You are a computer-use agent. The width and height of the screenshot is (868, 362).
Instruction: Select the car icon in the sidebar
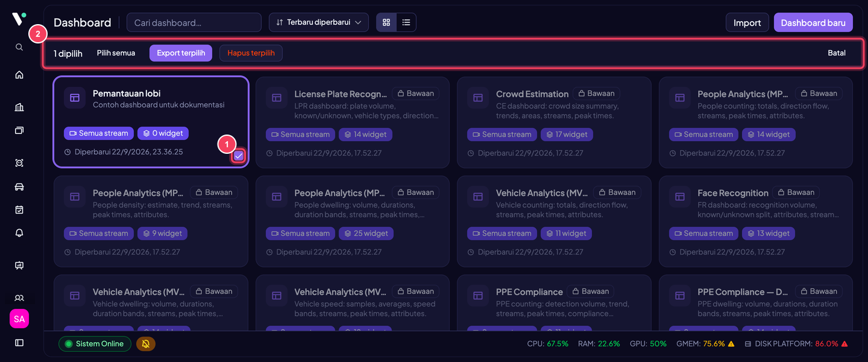tap(19, 186)
